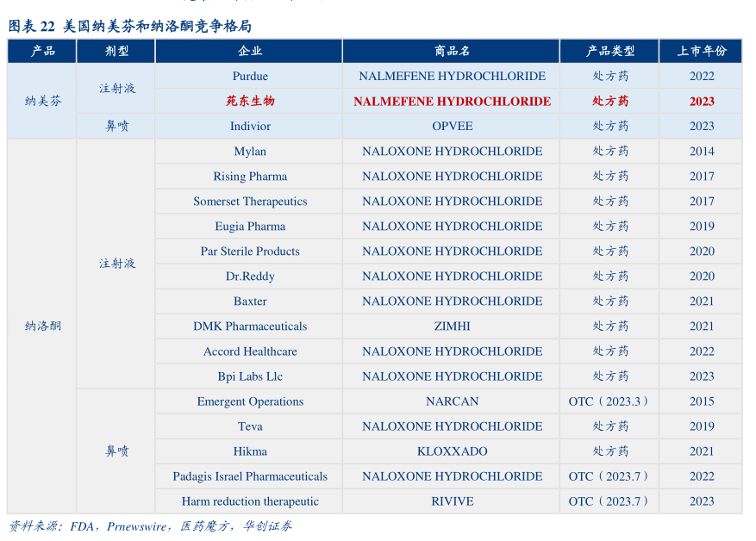This screenshot has height=541, width=756.
Task: Click the 'Bpi Labs Llc' cell
Action: click(x=250, y=376)
